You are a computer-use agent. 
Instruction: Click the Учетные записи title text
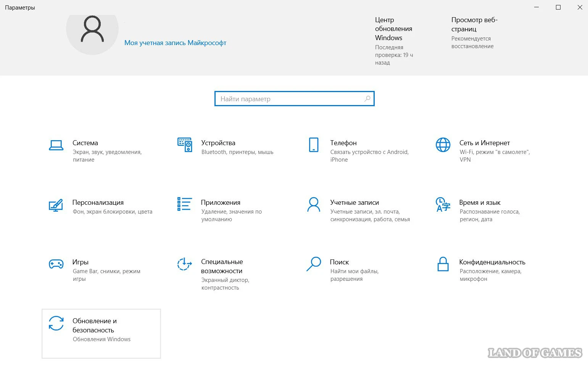354,202
